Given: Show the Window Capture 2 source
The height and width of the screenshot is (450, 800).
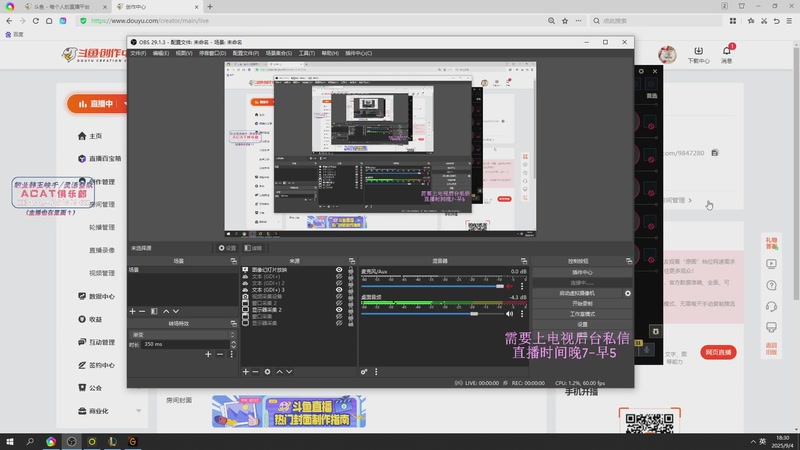Looking at the screenshot, I should click(339, 303).
